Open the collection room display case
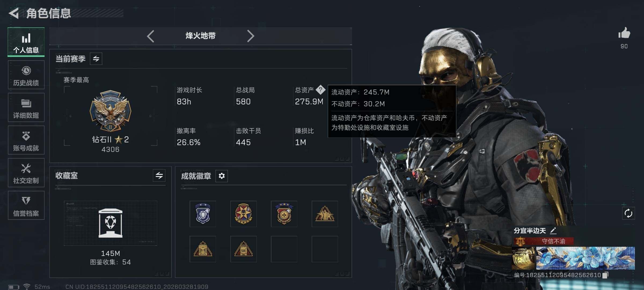Viewport: 644px width, 290px height. [111, 223]
